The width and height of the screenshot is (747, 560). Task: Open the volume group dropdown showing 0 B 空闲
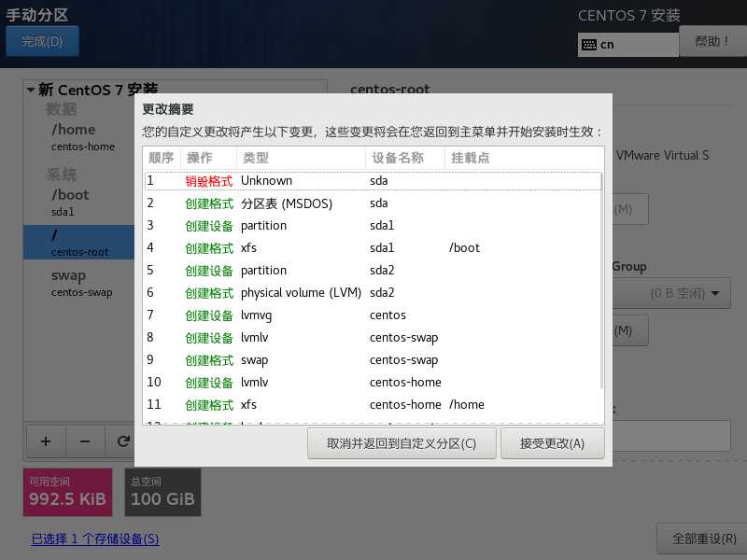coord(671,293)
